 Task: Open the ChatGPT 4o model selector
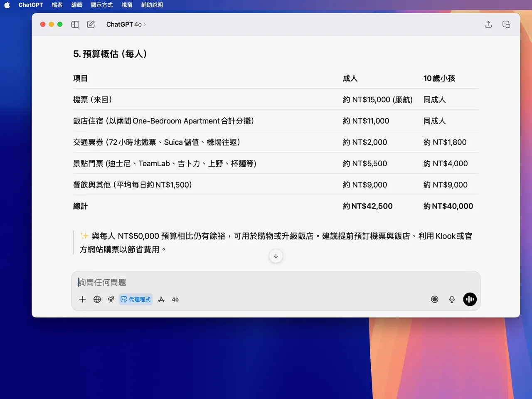[x=126, y=25]
